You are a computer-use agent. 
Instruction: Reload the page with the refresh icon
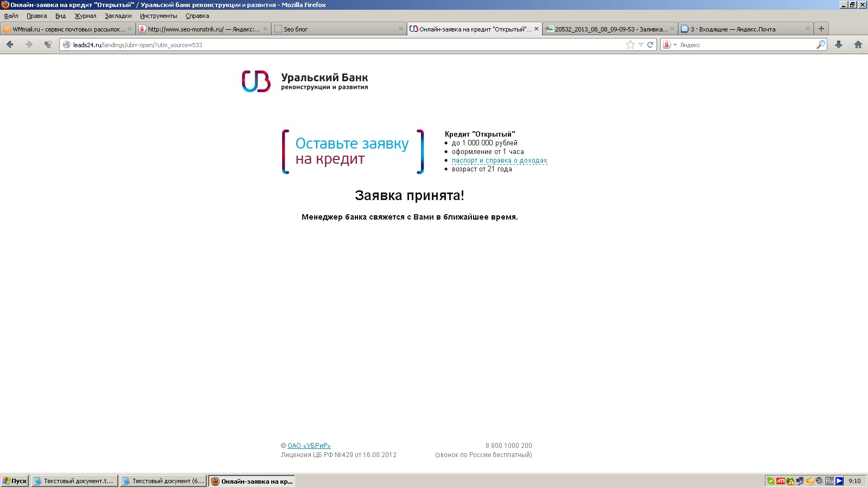[650, 45]
